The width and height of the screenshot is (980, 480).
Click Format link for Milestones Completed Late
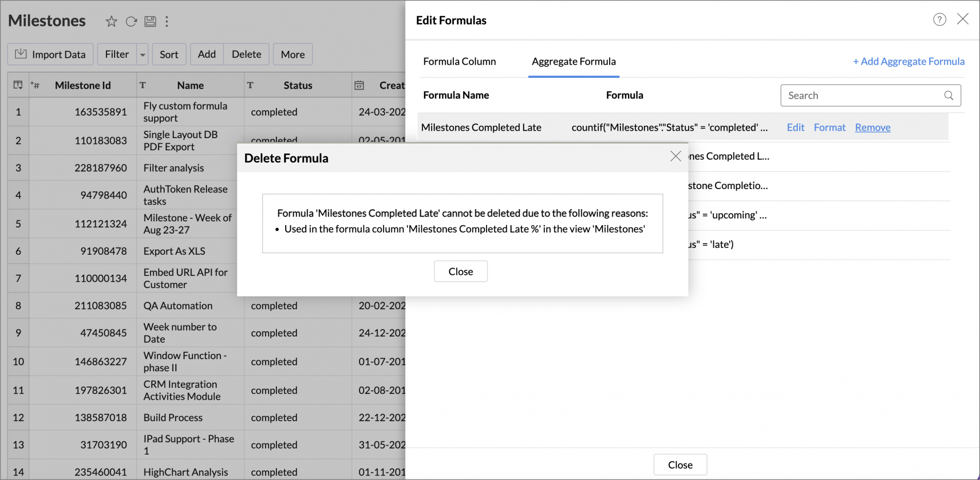[x=829, y=127]
